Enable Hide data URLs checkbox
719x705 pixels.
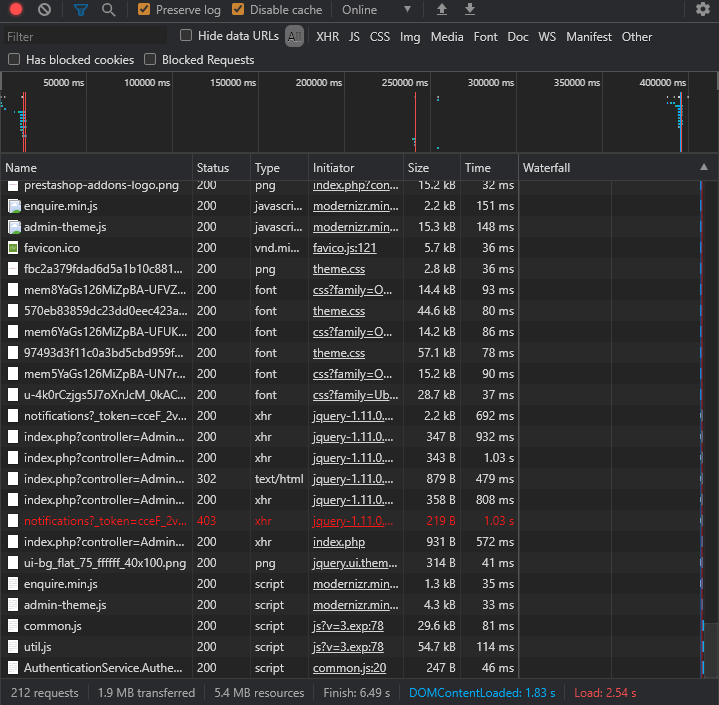(x=186, y=36)
